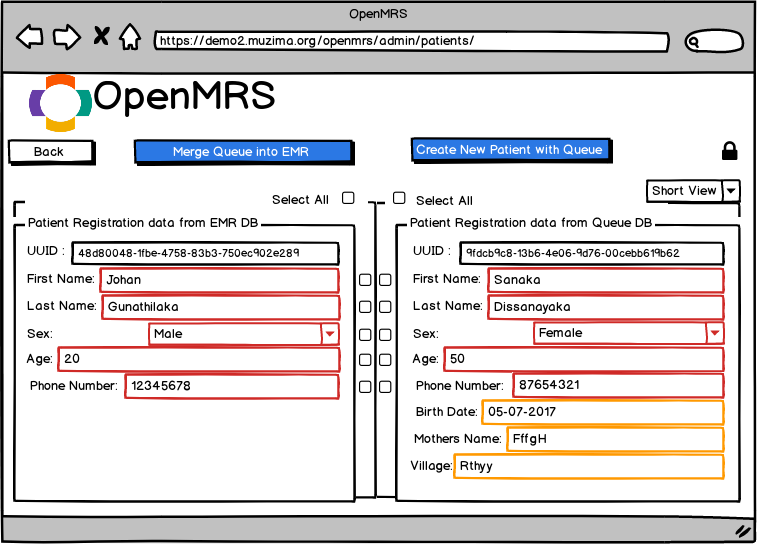This screenshot has height=544, width=757.
Task: Tick EMR-side checkbox for Last Name row
Action: tap(365, 307)
